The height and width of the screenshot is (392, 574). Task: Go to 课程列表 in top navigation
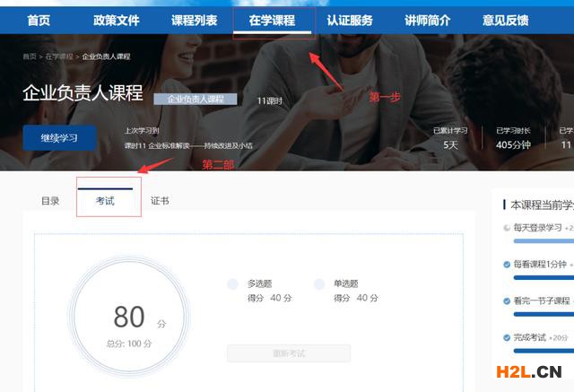click(194, 20)
